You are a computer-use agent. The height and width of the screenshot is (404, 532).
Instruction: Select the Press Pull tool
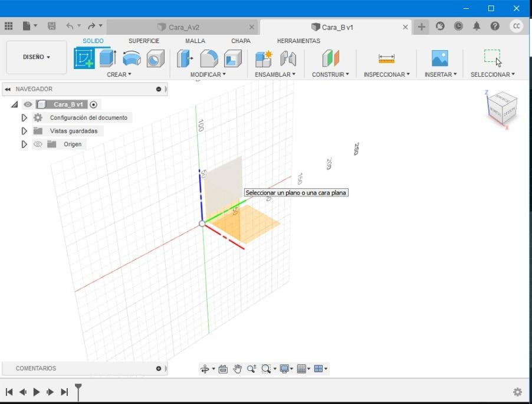point(185,58)
